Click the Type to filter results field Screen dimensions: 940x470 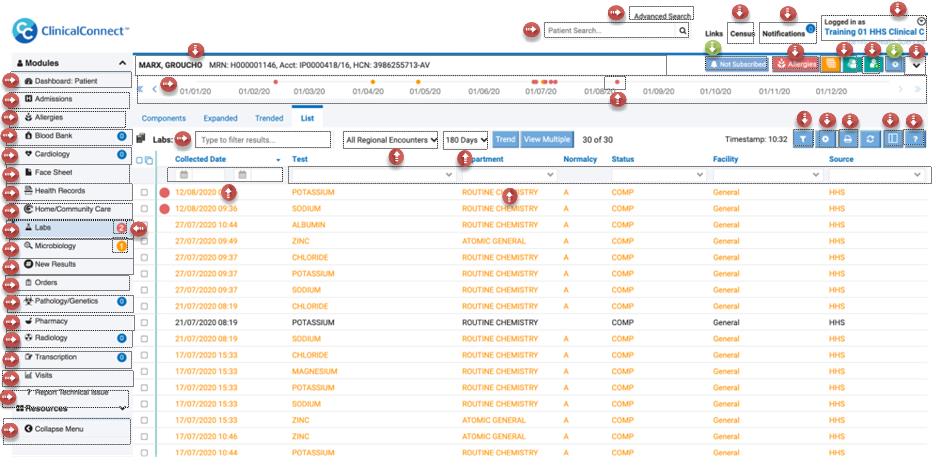263,140
